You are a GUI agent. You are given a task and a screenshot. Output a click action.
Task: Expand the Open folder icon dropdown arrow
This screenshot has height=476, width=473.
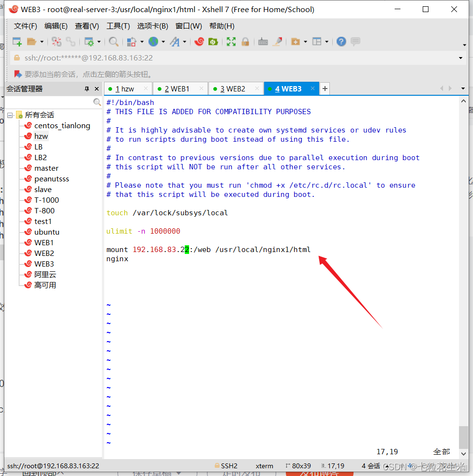coord(42,42)
